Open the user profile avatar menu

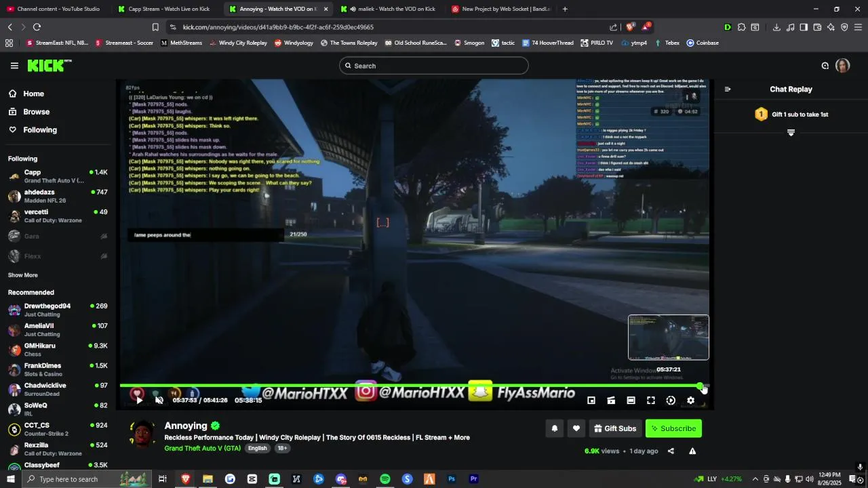843,66
